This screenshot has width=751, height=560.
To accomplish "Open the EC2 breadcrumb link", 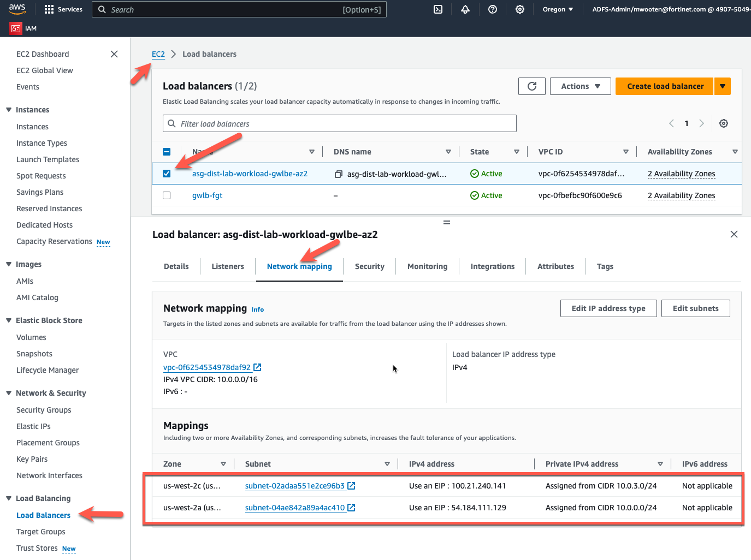I will [x=158, y=54].
